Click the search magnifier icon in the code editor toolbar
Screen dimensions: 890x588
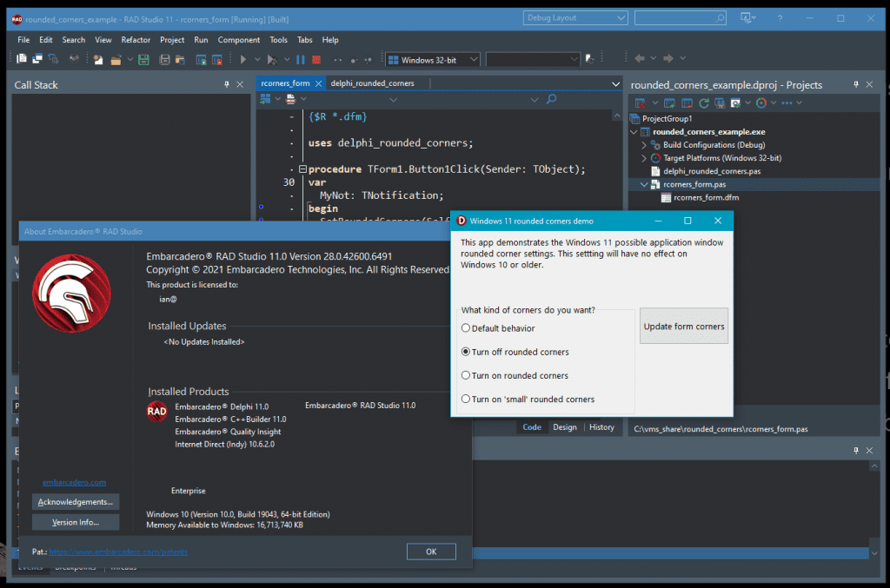pyautogui.click(x=551, y=99)
